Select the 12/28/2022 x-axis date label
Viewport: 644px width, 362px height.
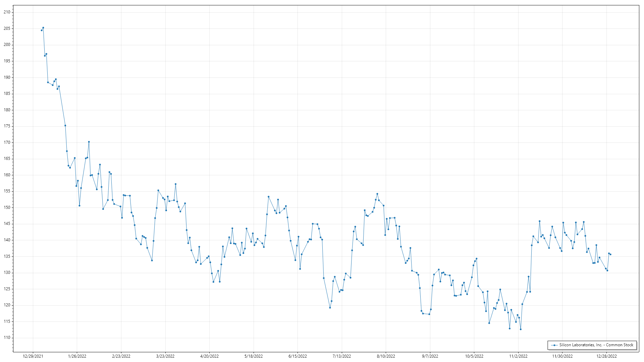tap(606, 356)
